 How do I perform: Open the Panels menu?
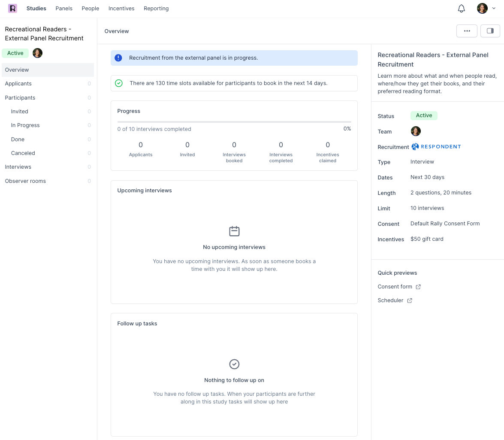pos(64,9)
